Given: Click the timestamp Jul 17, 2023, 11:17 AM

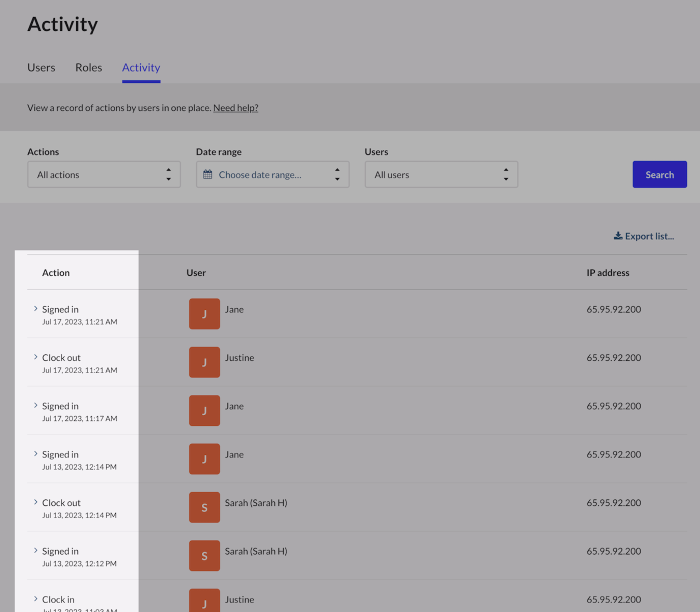Looking at the screenshot, I should pos(79,419).
